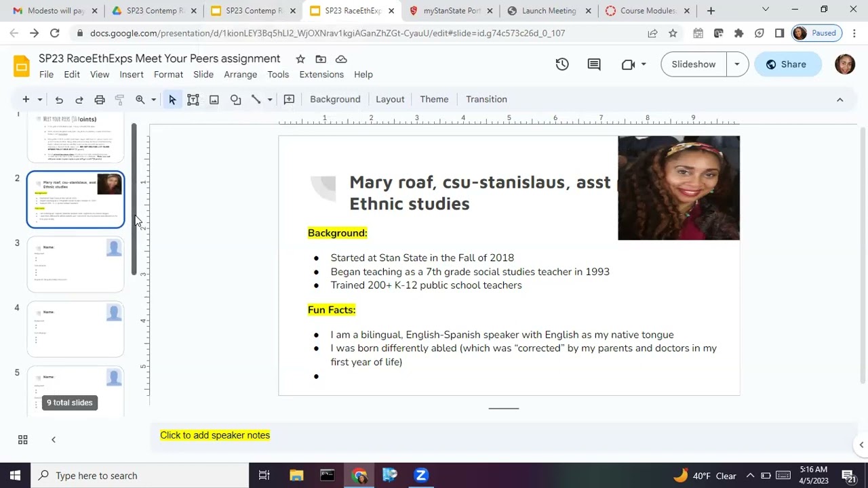Add a comment via toolbar icon

pyautogui.click(x=289, y=100)
